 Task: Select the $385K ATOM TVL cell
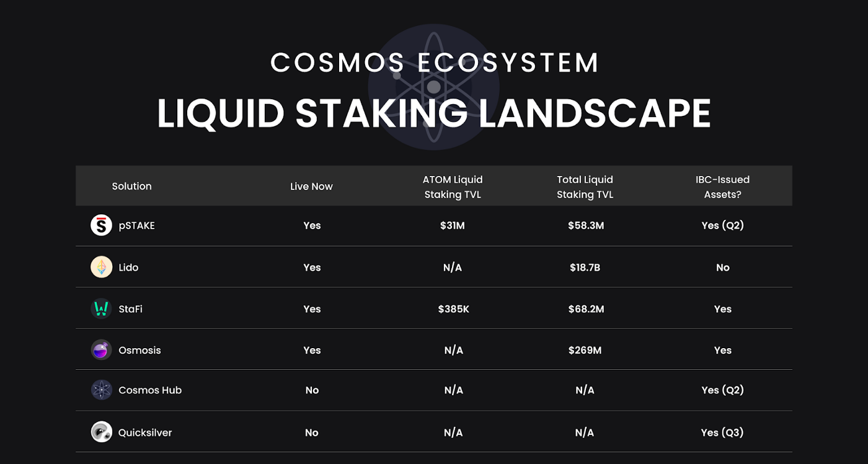[453, 309]
